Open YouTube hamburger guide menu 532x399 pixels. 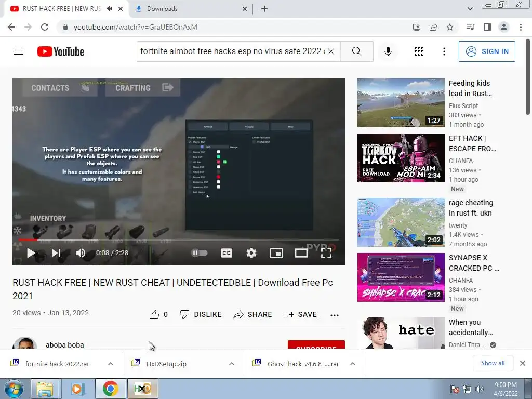(19, 51)
